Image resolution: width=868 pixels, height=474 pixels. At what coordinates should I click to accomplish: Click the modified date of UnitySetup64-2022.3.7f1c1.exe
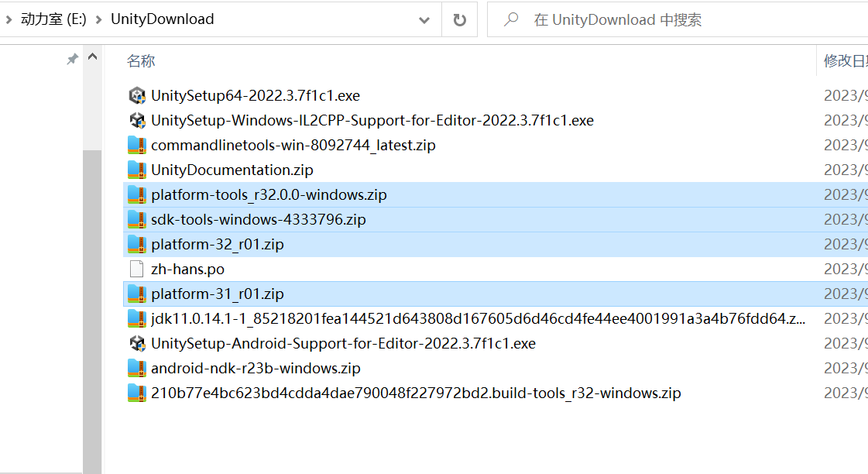(x=846, y=96)
